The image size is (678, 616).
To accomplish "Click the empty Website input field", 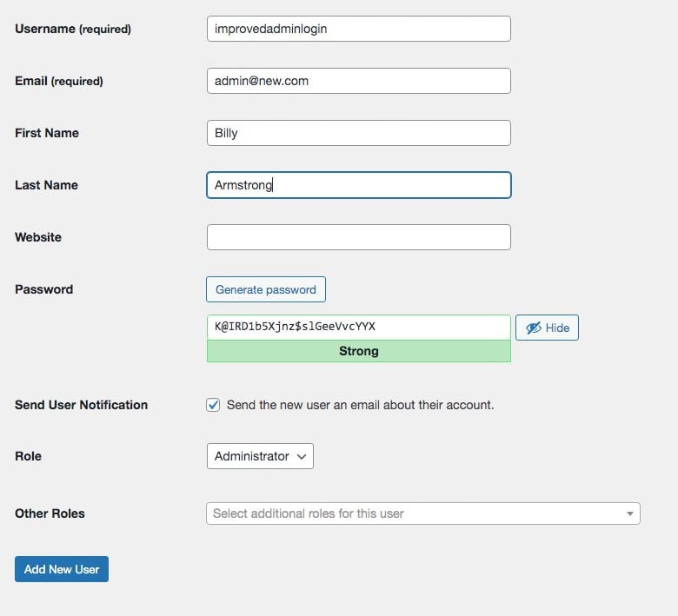I will coord(358,237).
